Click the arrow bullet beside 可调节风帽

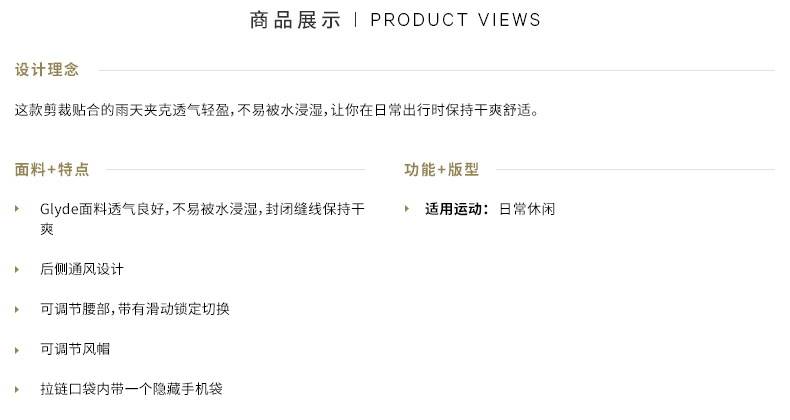pos(17,349)
